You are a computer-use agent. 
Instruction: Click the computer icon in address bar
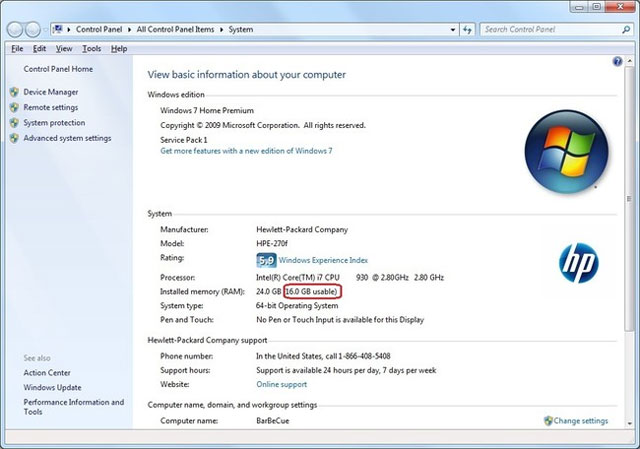tap(58, 29)
